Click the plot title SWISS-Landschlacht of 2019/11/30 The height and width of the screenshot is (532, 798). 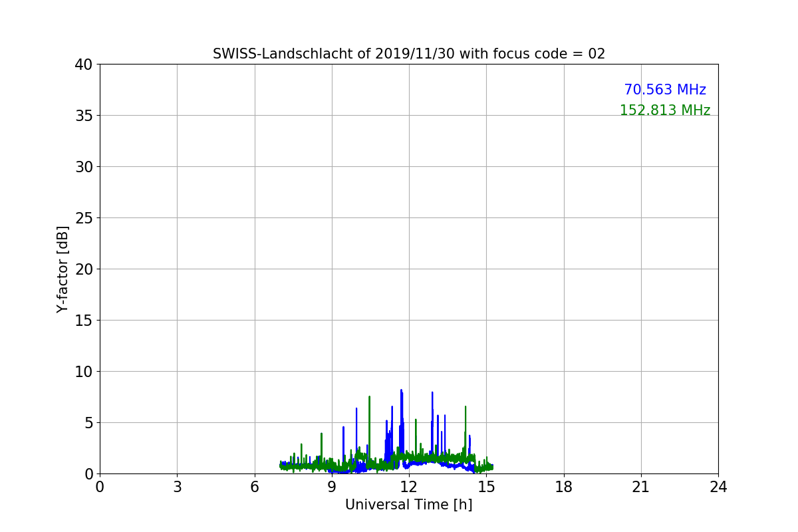coord(409,54)
